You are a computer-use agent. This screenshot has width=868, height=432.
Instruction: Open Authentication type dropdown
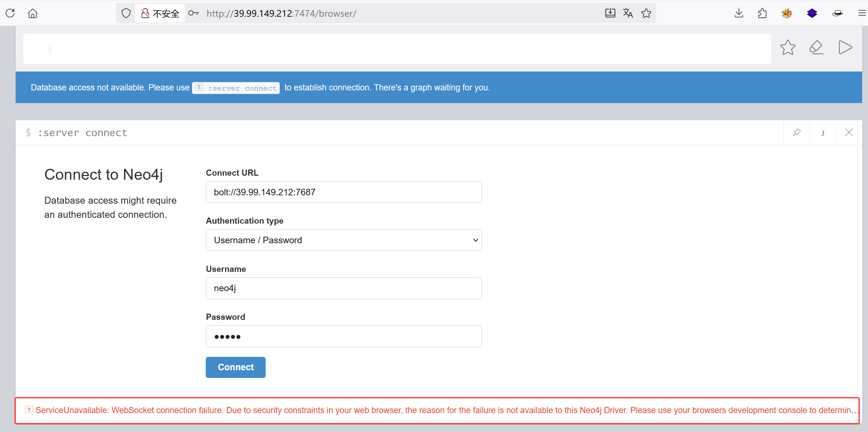point(344,240)
